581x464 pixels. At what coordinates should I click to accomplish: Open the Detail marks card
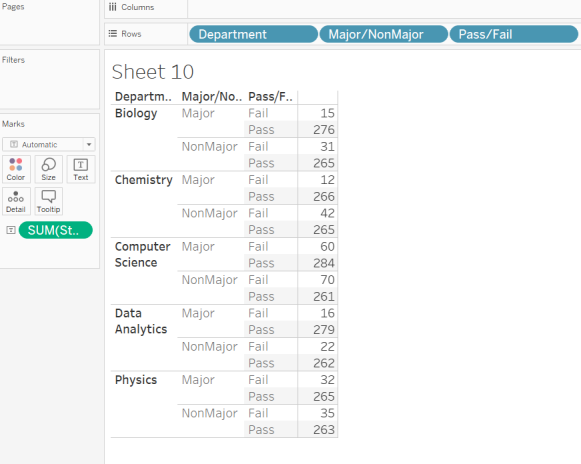[16, 201]
